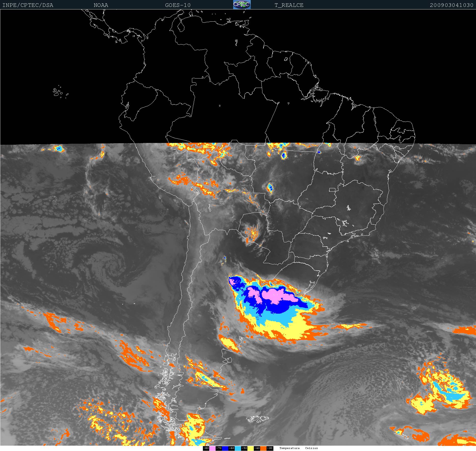Click the Temperatura legend text
Screen dimensions: 476x451
[x=289, y=448]
